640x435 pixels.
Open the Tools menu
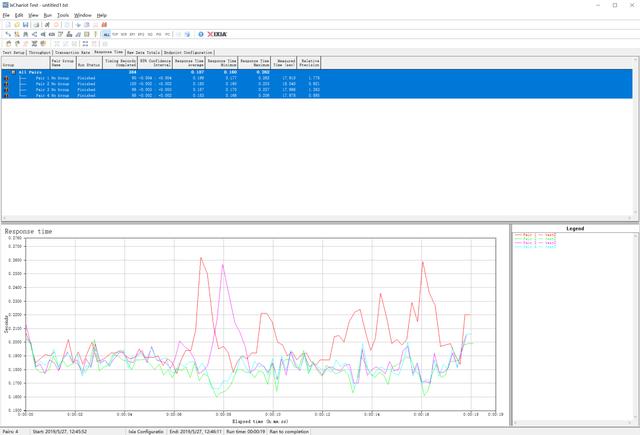coord(63,15)
